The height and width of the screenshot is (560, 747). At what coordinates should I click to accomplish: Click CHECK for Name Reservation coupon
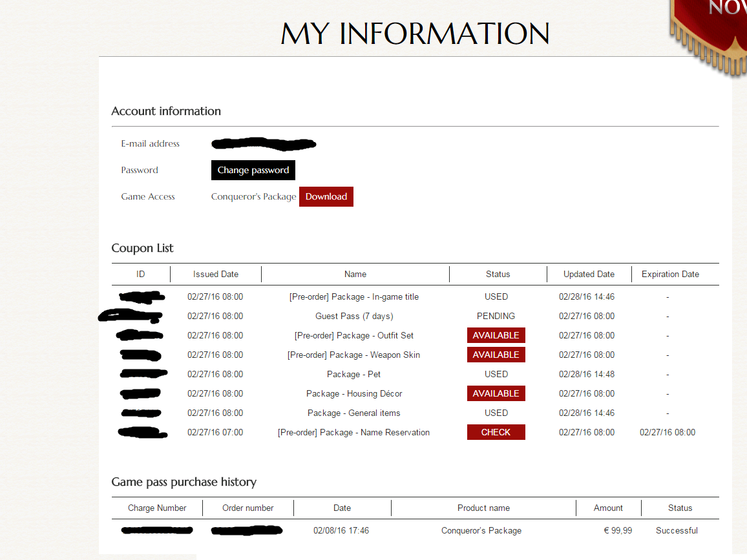pos(496,432)
